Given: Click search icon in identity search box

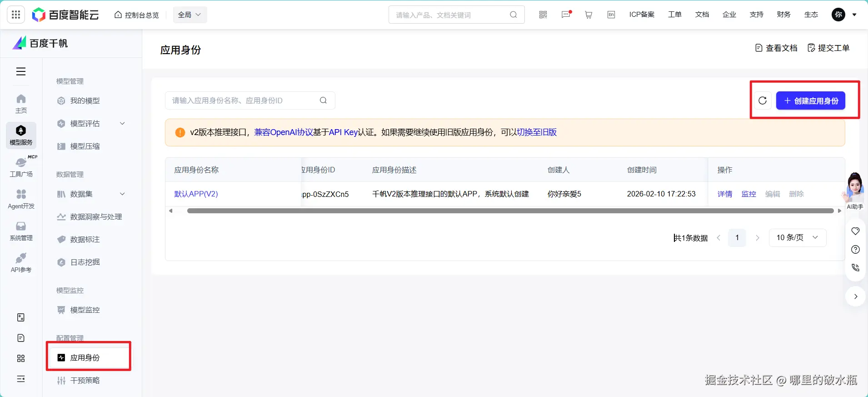Looking at the screenshot, I should pyautogui.click(x=323, y=101).
